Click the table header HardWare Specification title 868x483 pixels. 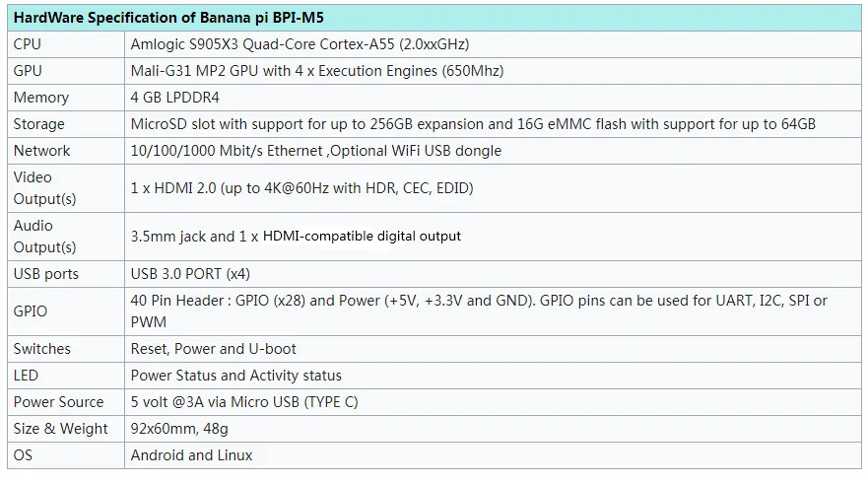click(x=168, y=18)
